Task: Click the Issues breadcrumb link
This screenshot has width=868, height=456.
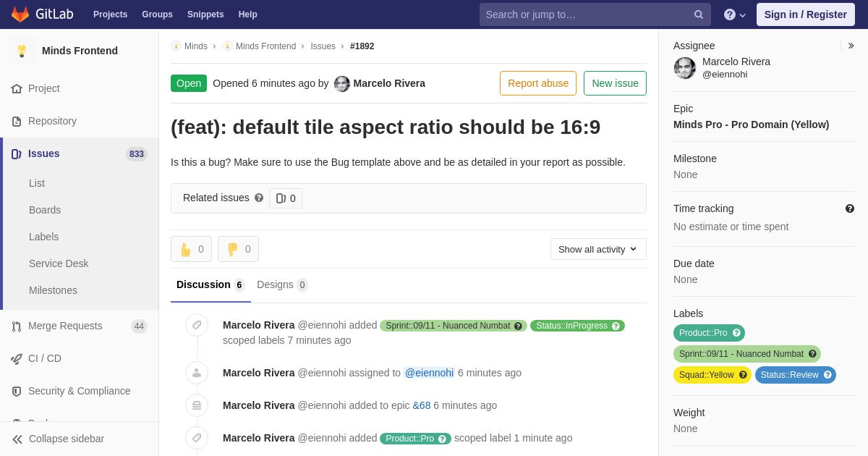Action: (323, 46)
